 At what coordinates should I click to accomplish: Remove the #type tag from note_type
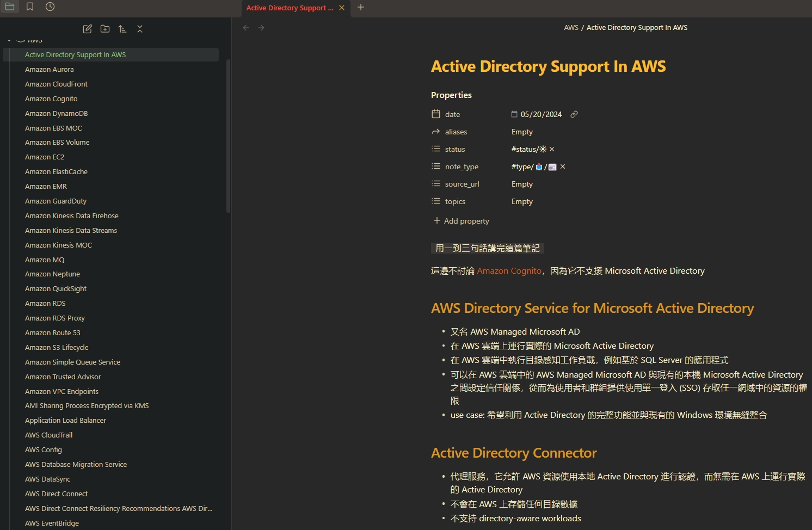tap(563, 167)
